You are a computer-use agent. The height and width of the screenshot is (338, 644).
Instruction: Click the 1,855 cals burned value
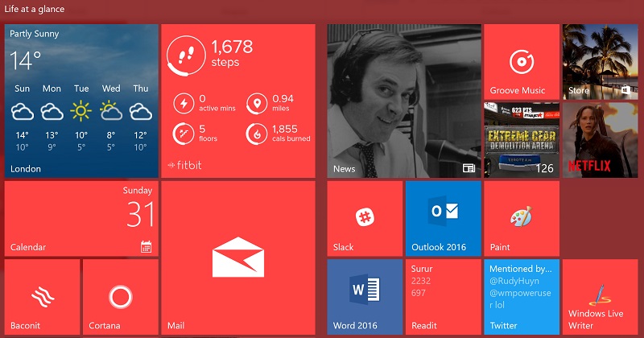285,129
